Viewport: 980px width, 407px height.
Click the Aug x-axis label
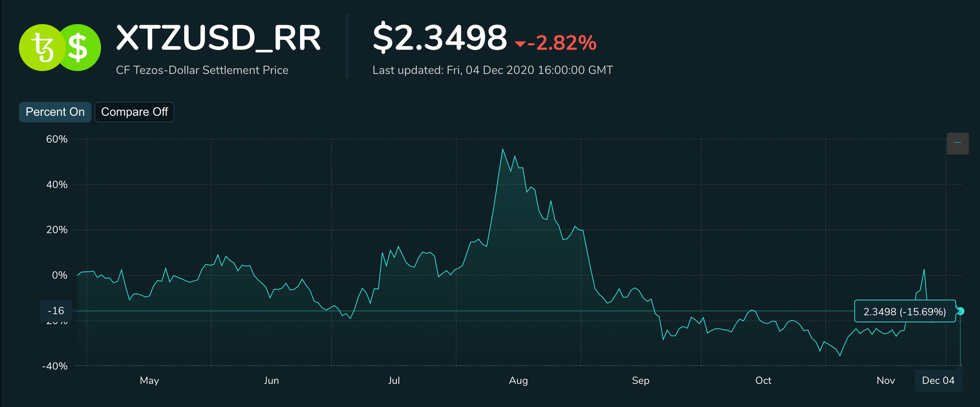pyautogui.click(x=518, y=381)
